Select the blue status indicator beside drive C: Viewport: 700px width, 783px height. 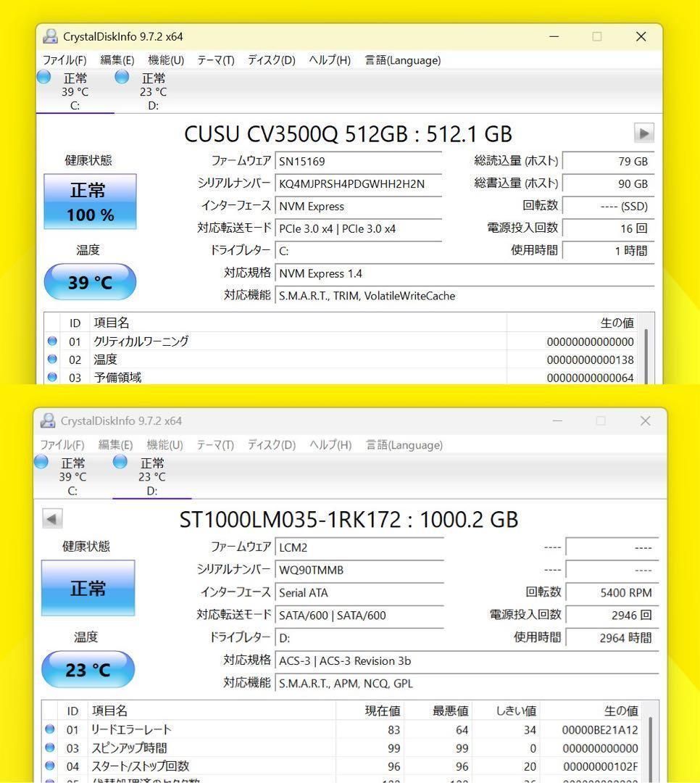pos(43,77)
